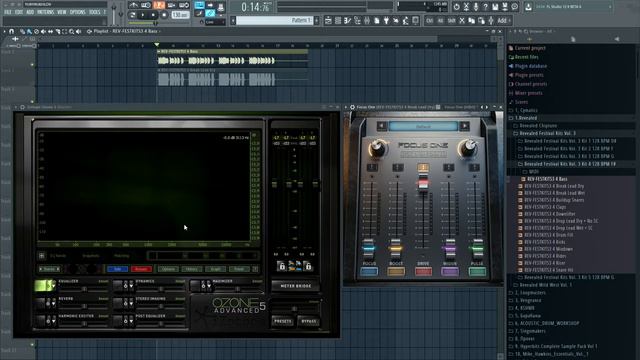Toggle the magnet snap icon in Playlist toolbar
640x360 pixels.
pyautogui.click(x=11, y=31)
